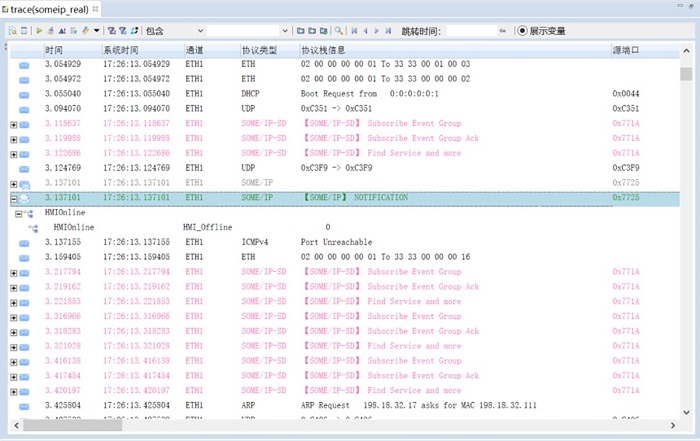
Task: Click the start trace green play icon
Action: point(39,31)
